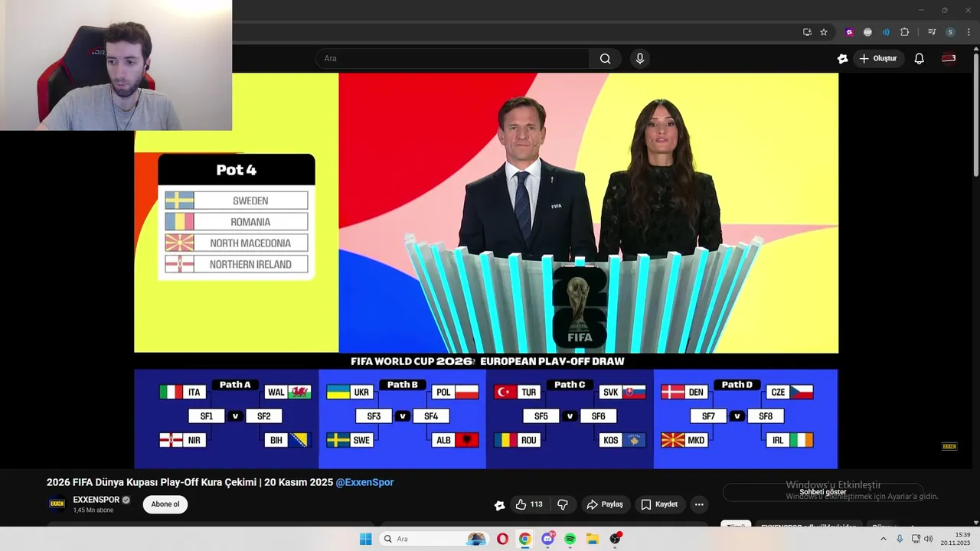
Task: Open the volume control in system tray
Action: click(929, 539)
